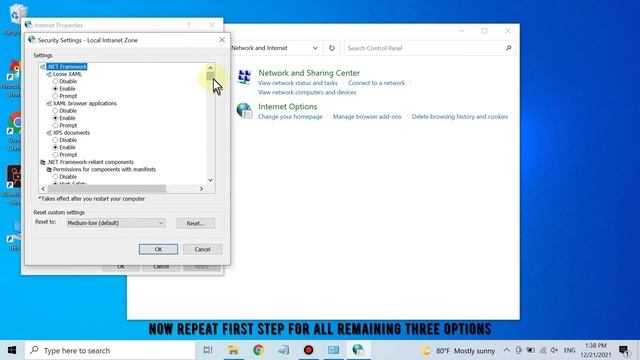Click the horizontal scroll right arrow

(x=201, y=189)
